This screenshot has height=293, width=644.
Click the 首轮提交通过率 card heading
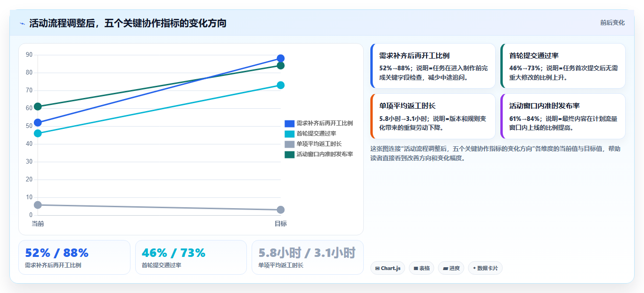pos(534,56)
